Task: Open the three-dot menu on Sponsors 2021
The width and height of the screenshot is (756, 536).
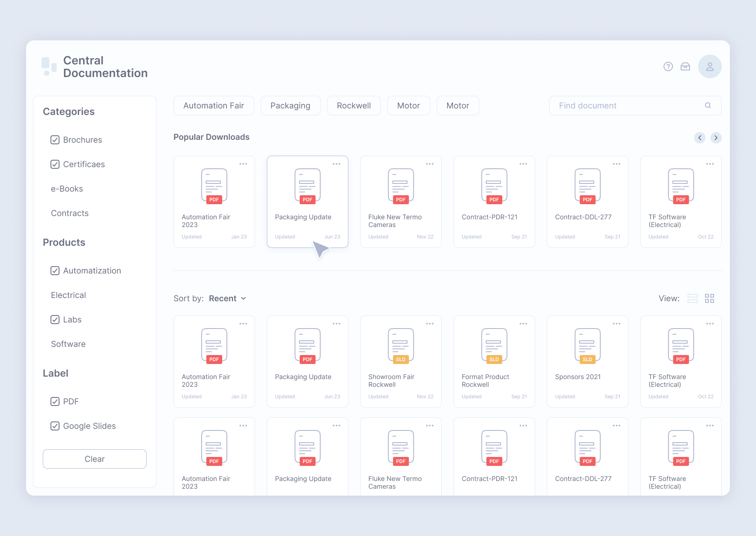Action: click(616, 323)
